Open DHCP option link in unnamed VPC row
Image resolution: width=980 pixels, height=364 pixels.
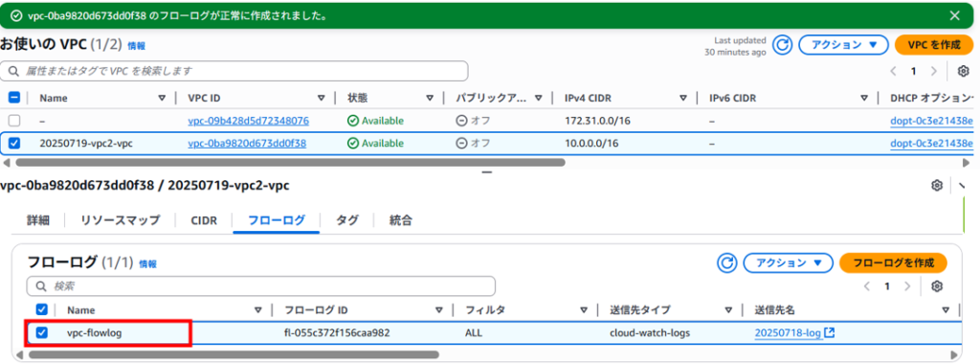coord(931,120)
